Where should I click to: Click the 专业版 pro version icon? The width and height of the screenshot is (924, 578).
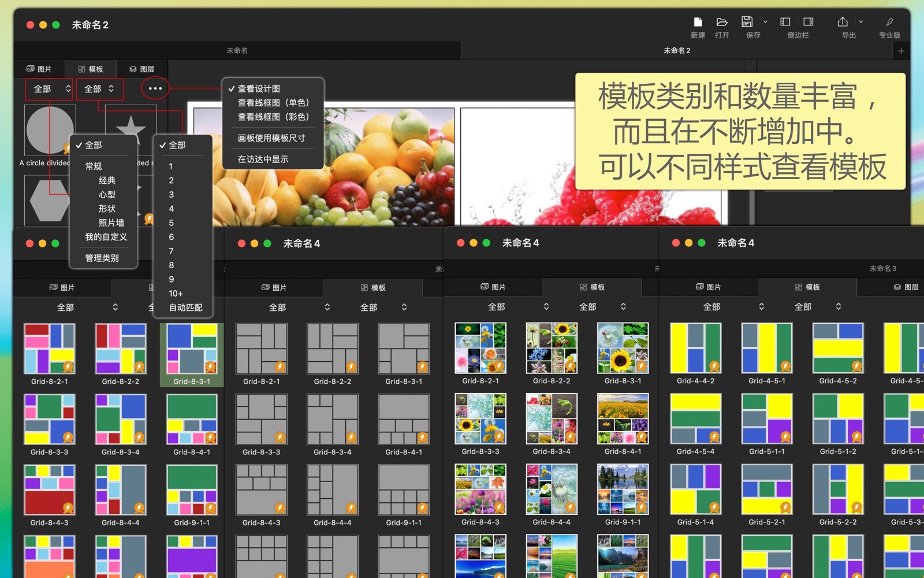[889, 22]
